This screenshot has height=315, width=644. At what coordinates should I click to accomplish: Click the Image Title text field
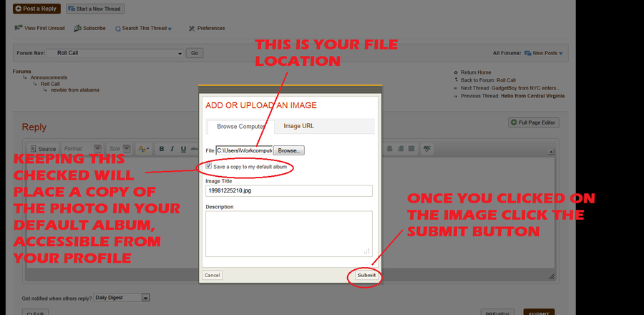pos(288,191)
